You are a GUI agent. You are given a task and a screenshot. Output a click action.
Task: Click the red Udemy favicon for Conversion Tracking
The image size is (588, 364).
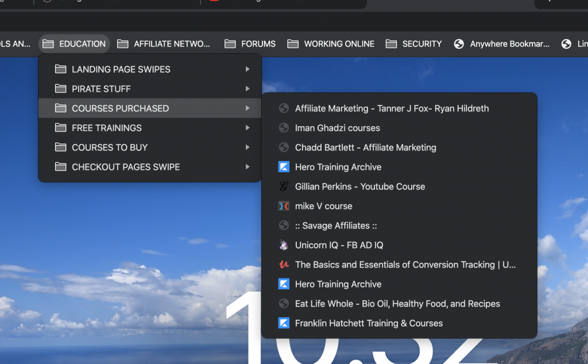(x=284, y=264)
